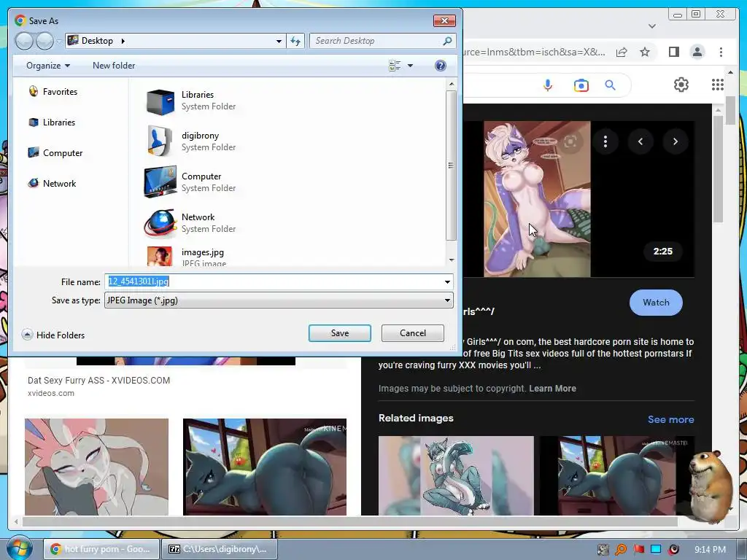Click the Search Desktop input box
Viewport: 747px width, 560px height.
[x=376, y=41]
